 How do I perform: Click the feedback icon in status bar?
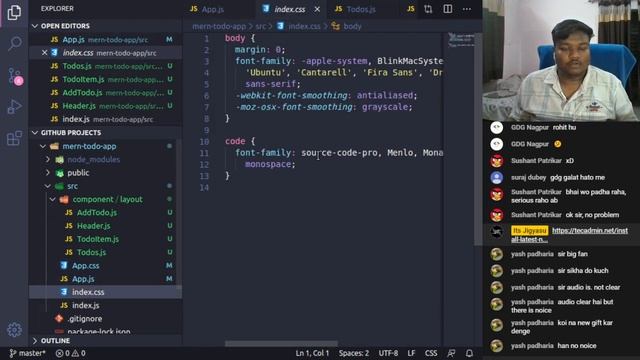451,353
